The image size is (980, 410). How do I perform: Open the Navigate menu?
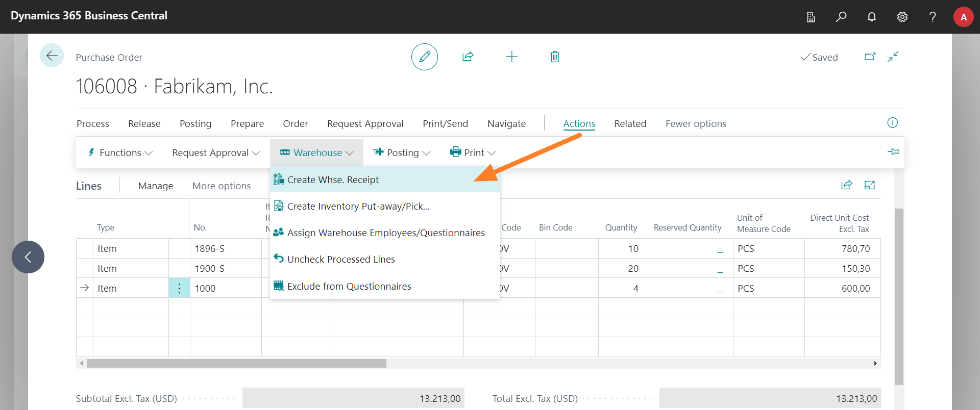point(507,123)
